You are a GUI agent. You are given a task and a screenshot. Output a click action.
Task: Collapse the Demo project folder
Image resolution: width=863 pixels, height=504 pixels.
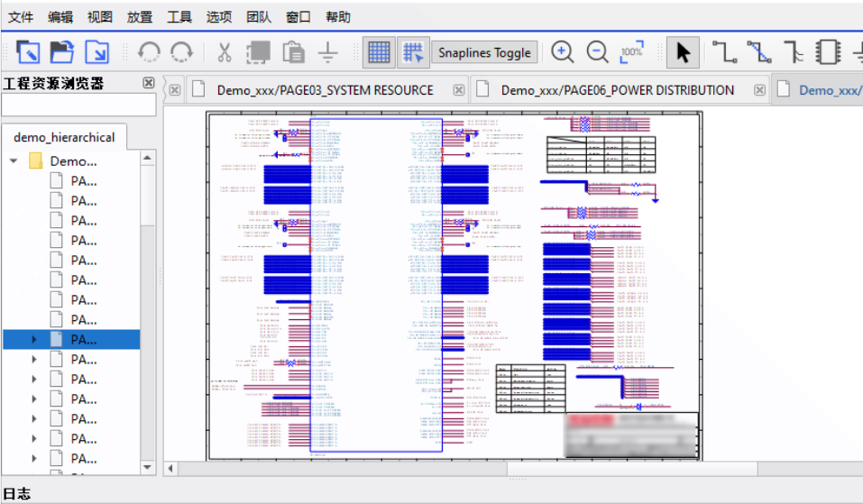pos(14,161)
